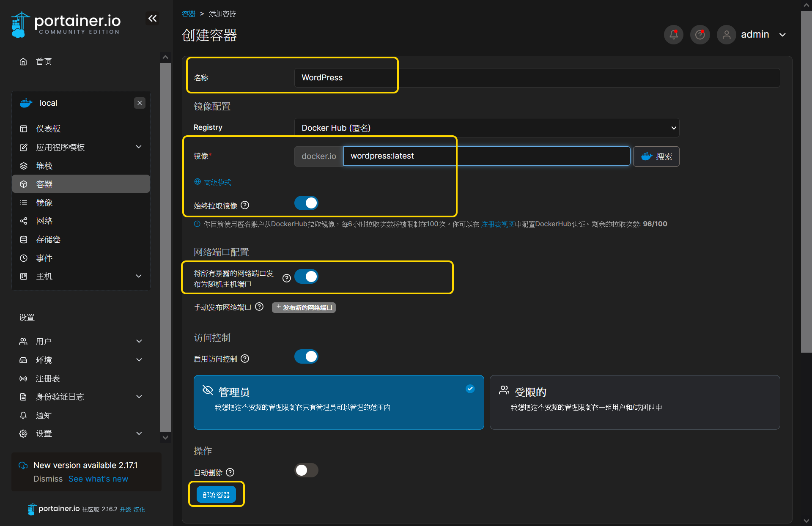Click the Docker whale icon beside local
Image resolution: width=812 pixels, height=526 pixels.
[26, 103]
